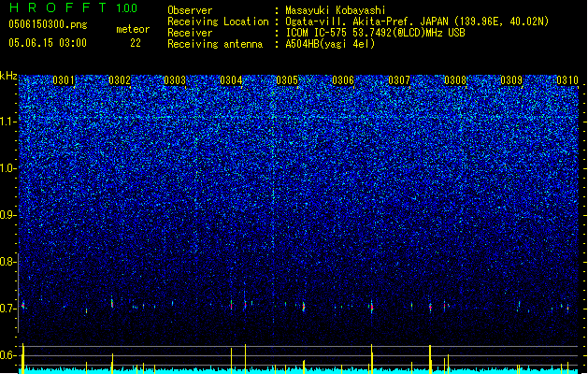This screenshot has height=374, width=588.
Task: Click the Receiving Location value text
Action: 417,22
